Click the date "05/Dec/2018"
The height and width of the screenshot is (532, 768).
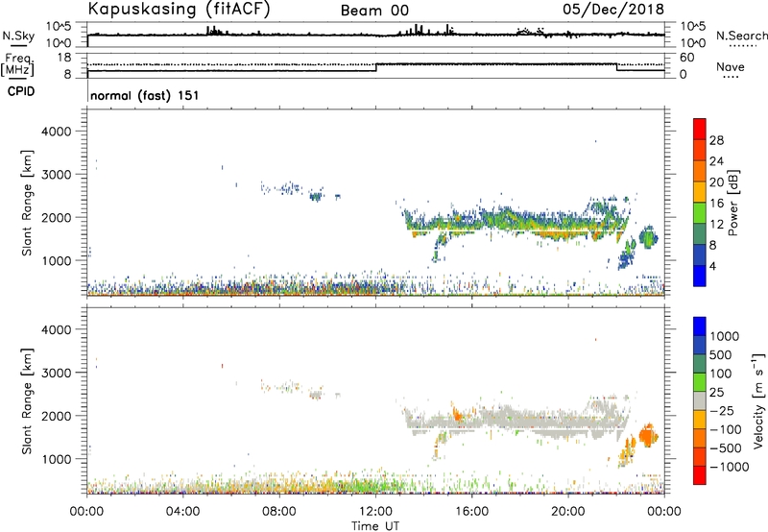613,9
